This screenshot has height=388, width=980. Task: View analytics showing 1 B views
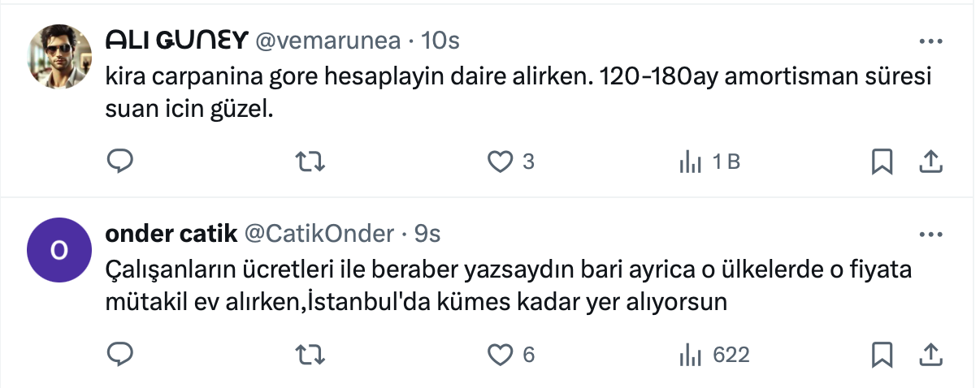pyautogui.click(x=691, y=162)
